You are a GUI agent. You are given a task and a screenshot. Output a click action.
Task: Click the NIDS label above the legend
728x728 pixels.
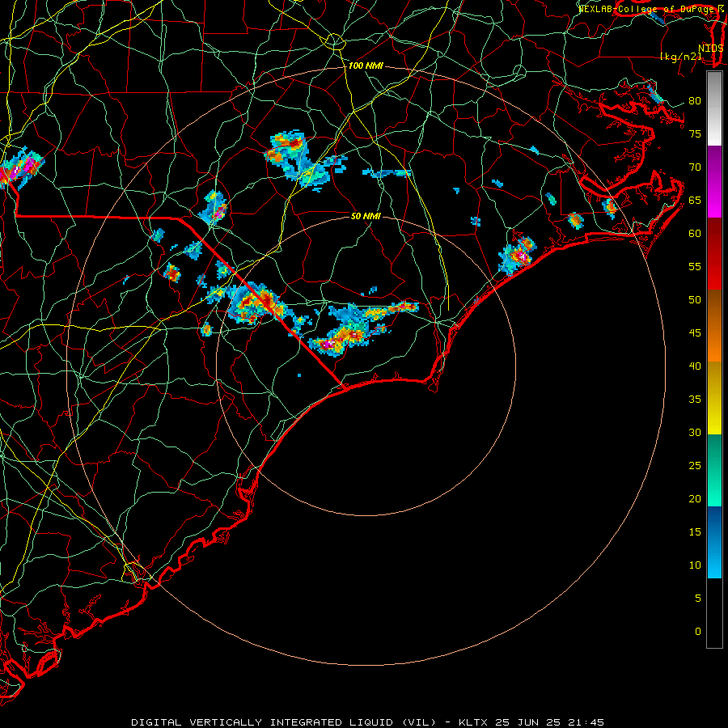click(x=711, y=48)
